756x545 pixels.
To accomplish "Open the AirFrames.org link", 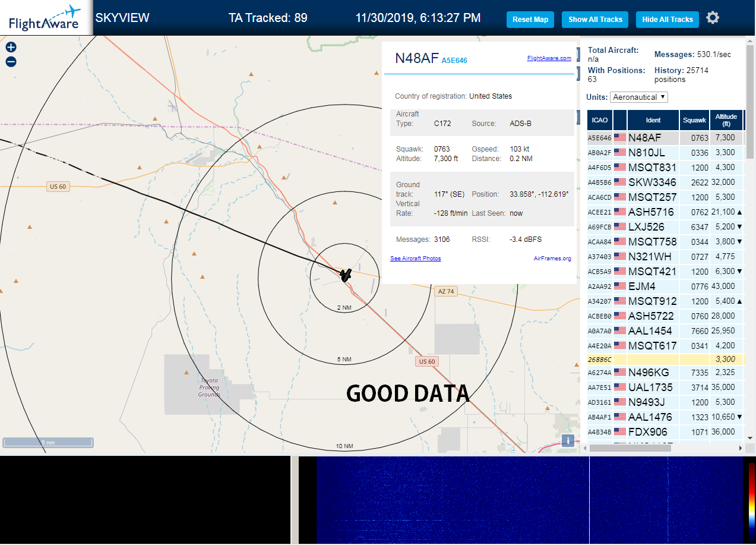I will (x=552, y=259).
